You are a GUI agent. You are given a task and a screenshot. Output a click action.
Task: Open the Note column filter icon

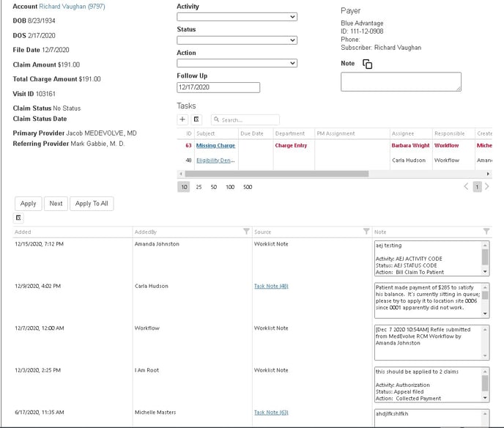pos(486,232)
